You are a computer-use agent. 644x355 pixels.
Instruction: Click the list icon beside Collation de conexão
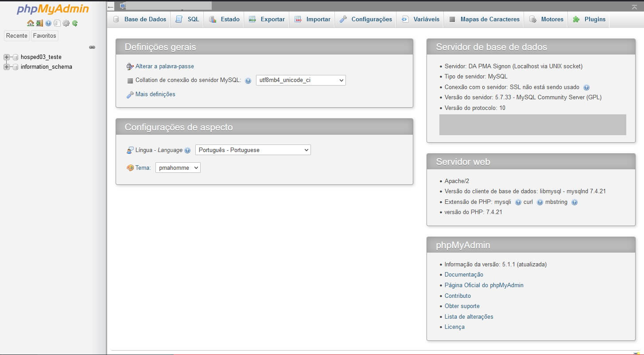point(130,81)
